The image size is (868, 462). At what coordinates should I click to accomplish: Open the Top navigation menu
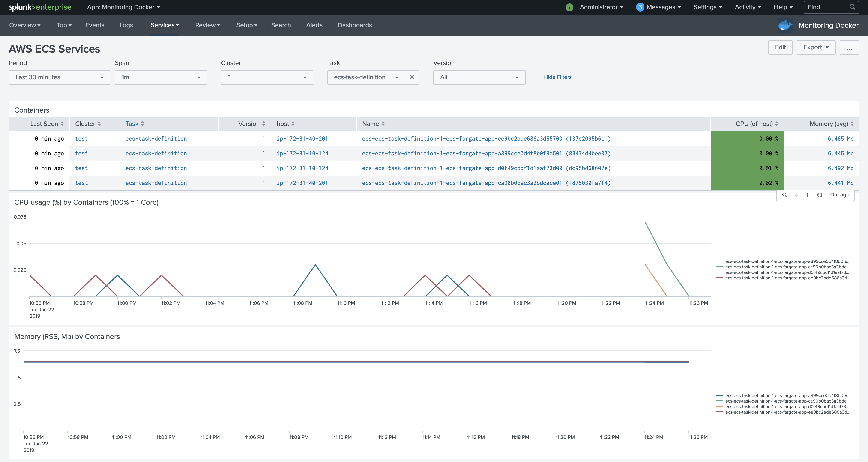click(64, 25)
